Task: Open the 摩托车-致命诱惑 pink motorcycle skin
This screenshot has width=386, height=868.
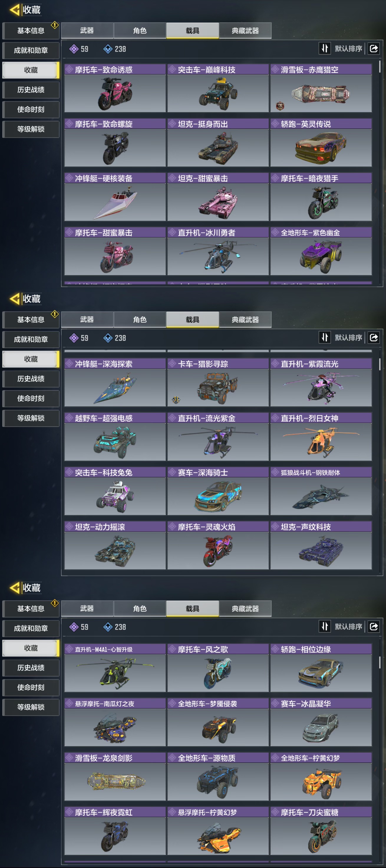Action: (x=115, y=88)
